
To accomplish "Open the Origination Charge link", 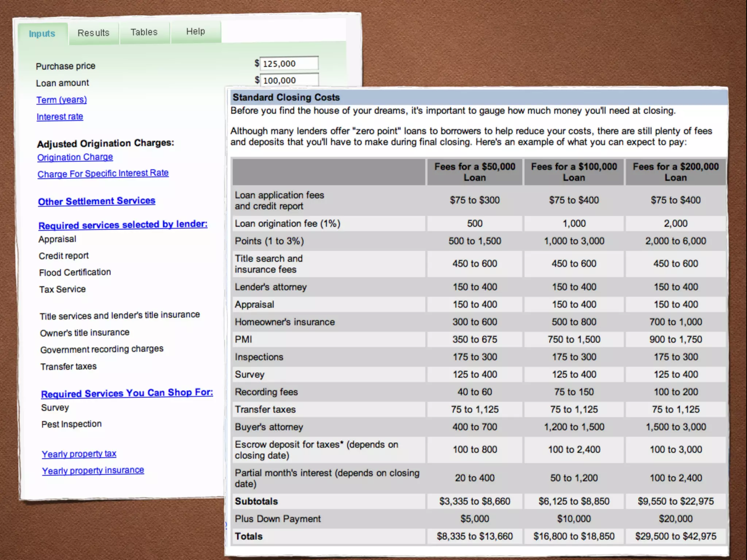I will (x=75, y=157).
